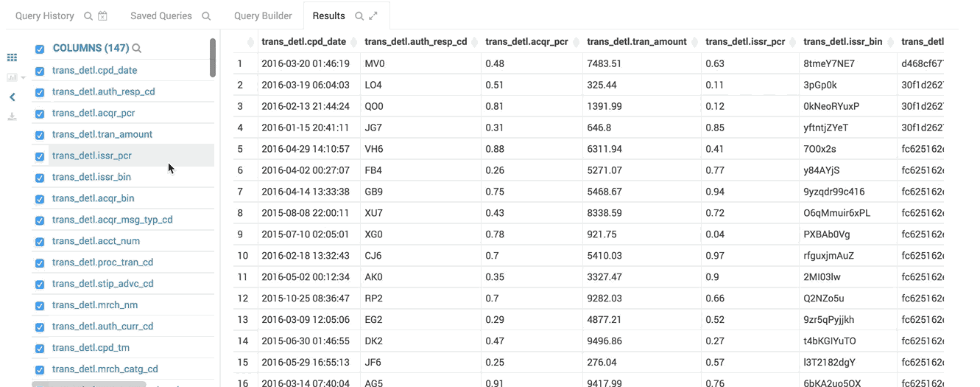The height and width of the screenshot is (387, 980).
Task: Toggle the select-all COLUMNS checkbox
Action: tap(40, 49)
